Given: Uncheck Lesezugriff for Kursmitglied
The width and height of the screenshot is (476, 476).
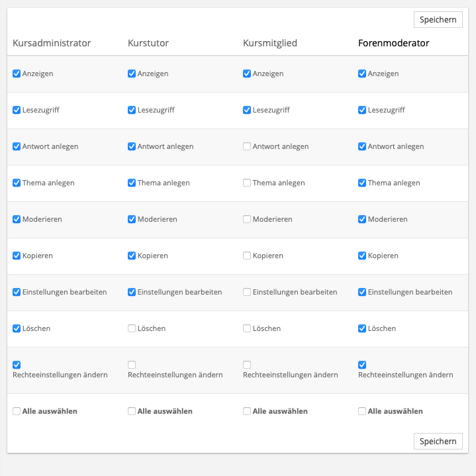Looking at the screenshot, I should 247,110.
